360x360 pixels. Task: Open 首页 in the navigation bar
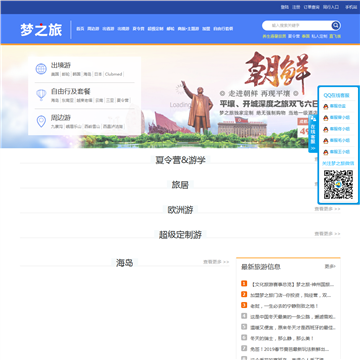coord(80,29)
